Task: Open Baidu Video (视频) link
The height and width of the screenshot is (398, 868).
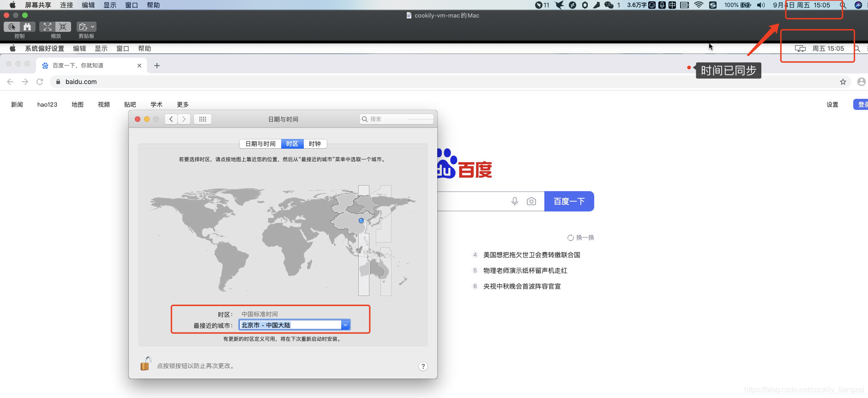Action: click(104, 104)
